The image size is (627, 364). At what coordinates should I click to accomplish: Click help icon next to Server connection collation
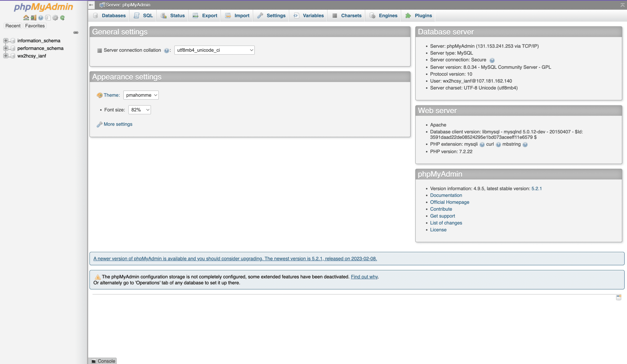click(167, 50)
